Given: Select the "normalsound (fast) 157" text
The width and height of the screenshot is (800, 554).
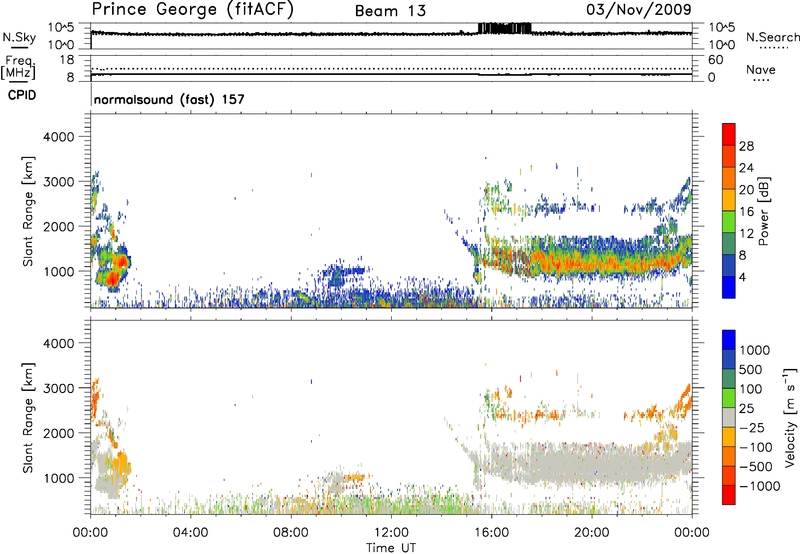Looking at the screenshot, I should coord(169,99).
